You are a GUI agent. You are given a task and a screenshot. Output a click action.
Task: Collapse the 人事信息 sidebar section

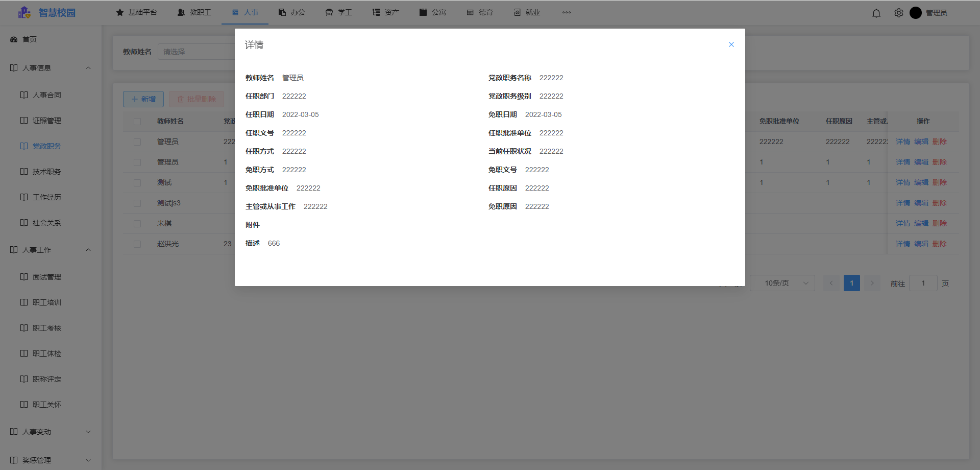tap(88, 67)
